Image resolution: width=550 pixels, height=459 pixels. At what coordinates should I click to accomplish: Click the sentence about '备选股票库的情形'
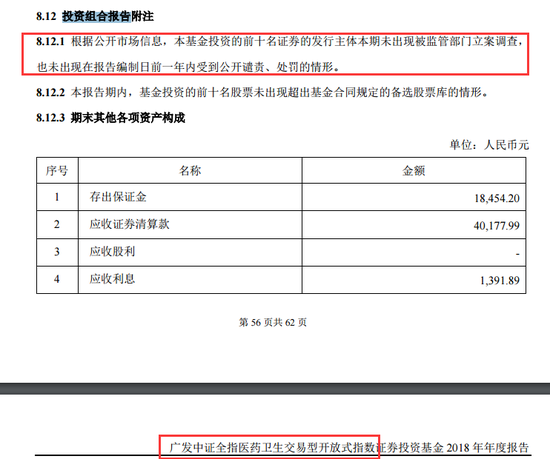pyautogui.click(x=279, y=93)
